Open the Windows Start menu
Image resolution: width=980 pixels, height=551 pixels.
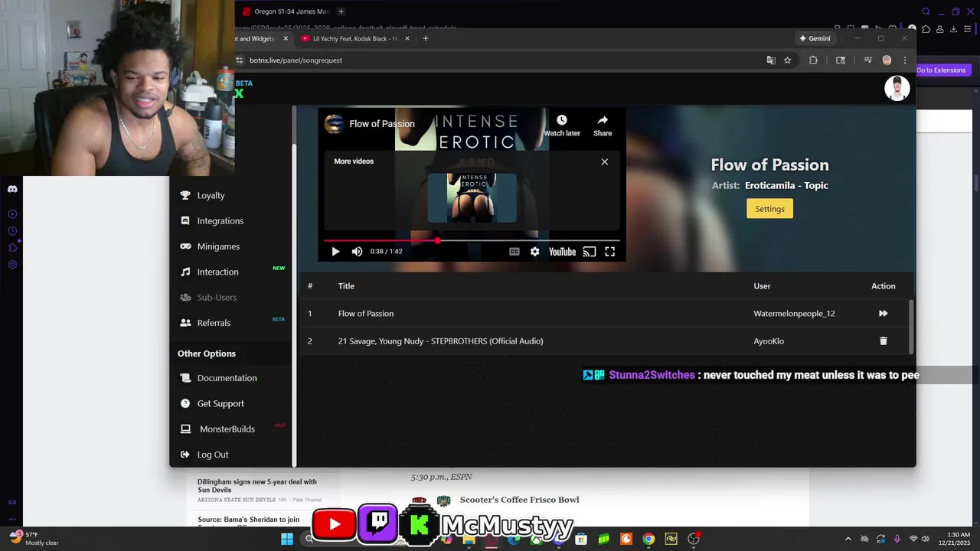[x=287, y=539]
